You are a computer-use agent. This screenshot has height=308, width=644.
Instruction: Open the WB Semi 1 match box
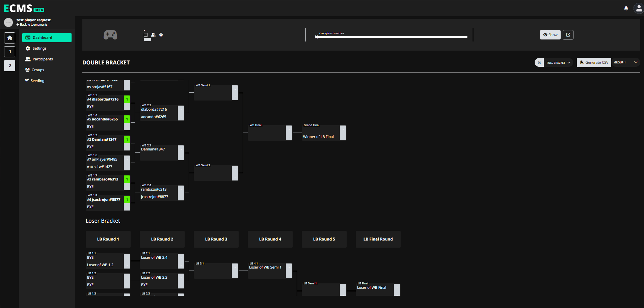[216, 93]
